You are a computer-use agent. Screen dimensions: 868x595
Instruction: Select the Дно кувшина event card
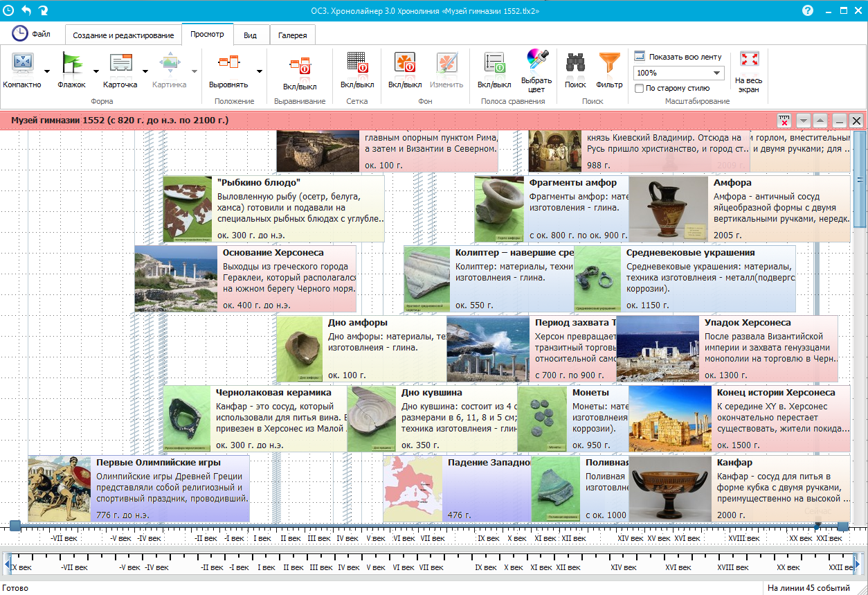pyautogui.click(x=433, y=418)
